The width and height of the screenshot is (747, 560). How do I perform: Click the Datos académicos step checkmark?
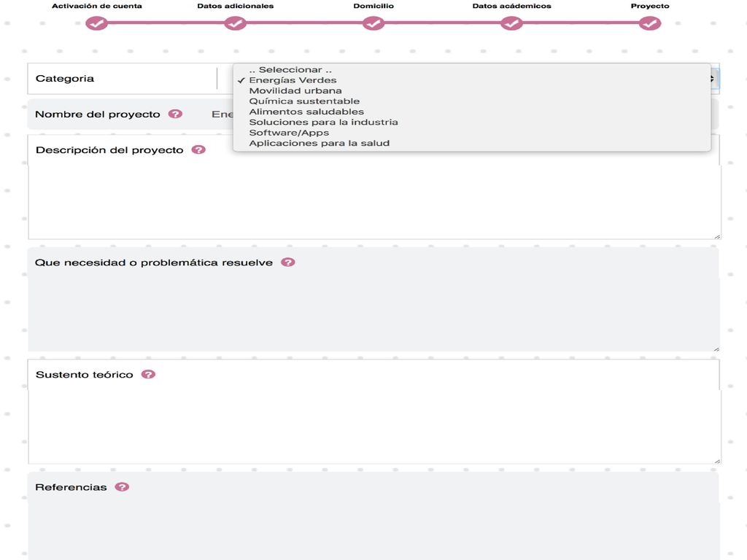pos(511,23)
